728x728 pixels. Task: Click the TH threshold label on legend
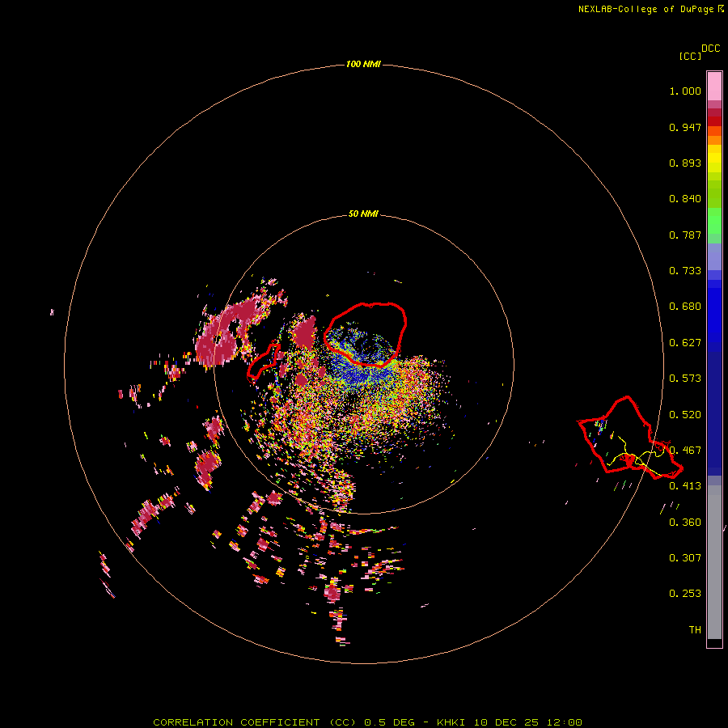(x=695, y=630)
